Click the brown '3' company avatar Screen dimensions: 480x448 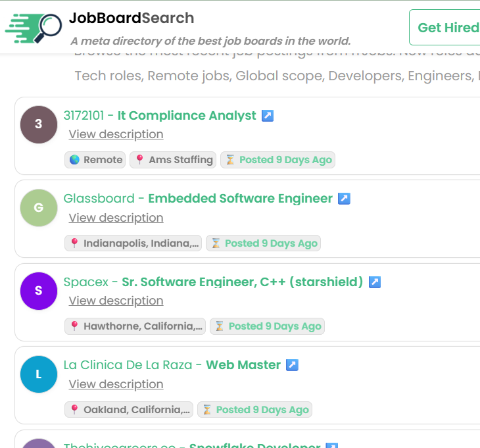point(39,124)
